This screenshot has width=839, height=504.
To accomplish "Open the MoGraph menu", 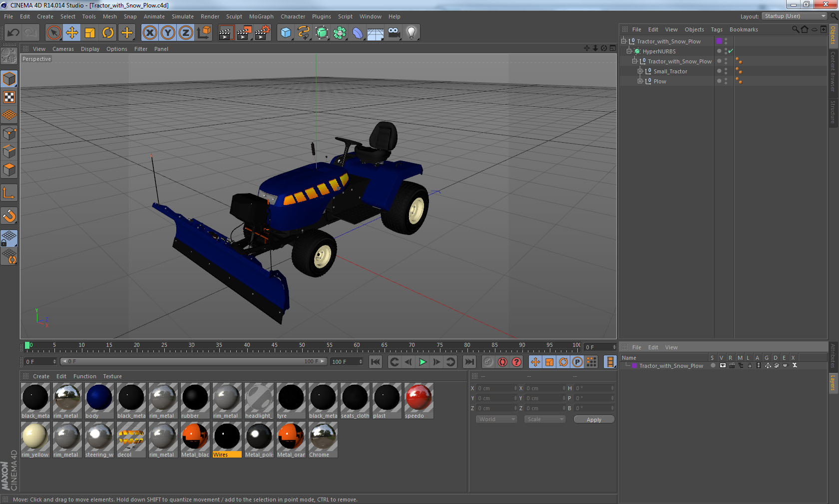I will coord(261,16).
